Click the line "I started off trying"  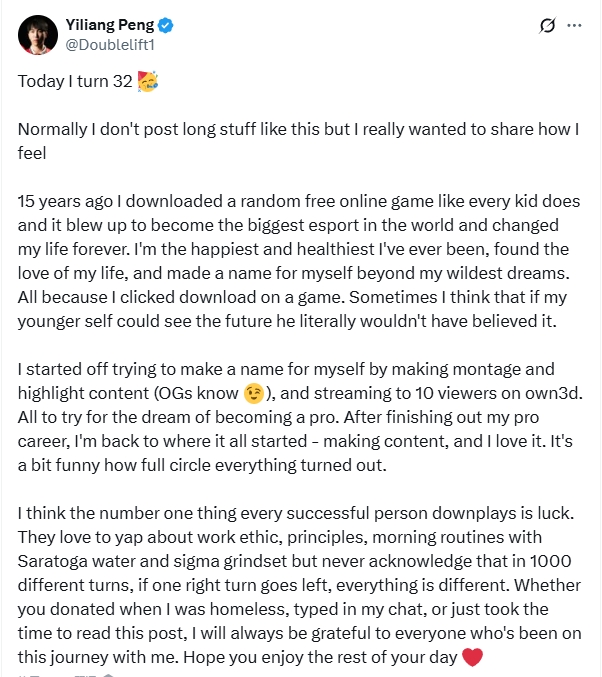286,370
